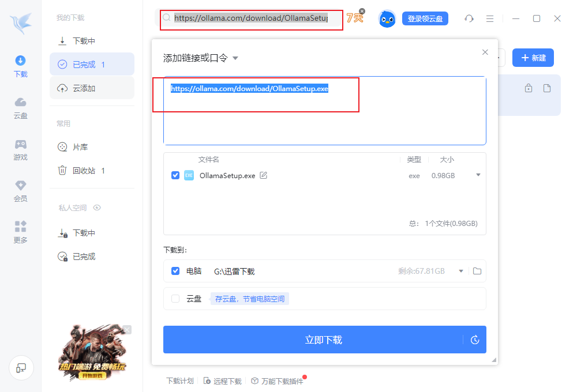This screenshot has width=577, height=392.
Task: Open download path dropdown arrow
Action: (460, 271)
